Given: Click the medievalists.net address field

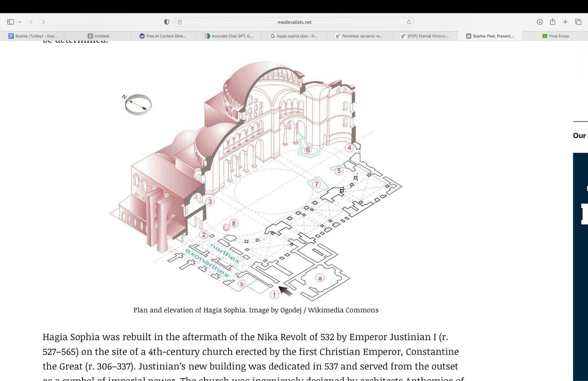Looking at the screenshot, I should (x=294, y=22).
